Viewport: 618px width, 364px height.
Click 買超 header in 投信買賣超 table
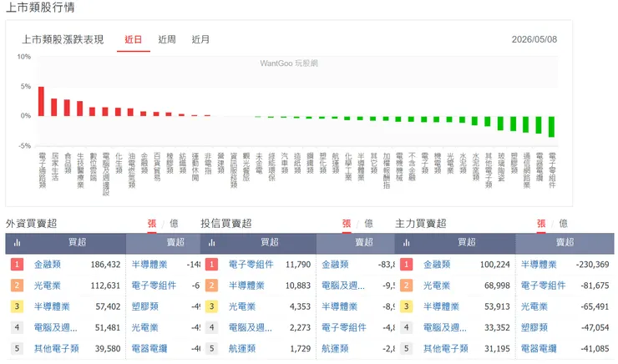(x=270, y=242)
